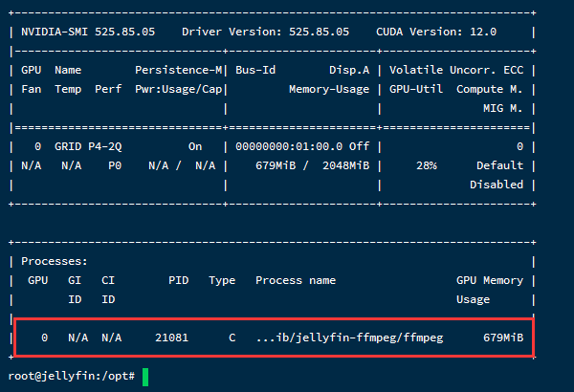
Task: Click the NVIDIA-SMI 525.85.05 header text
Action: [88, 32]
